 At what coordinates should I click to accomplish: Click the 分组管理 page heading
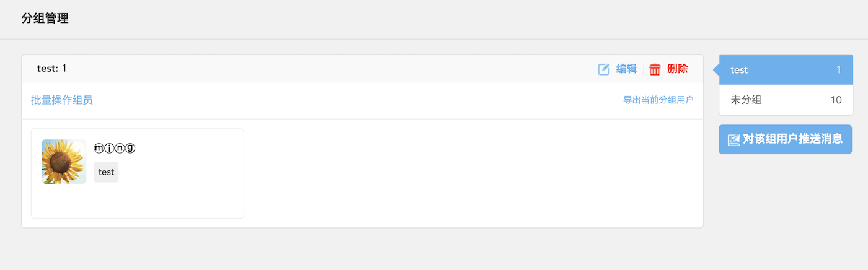click(45, 19)
